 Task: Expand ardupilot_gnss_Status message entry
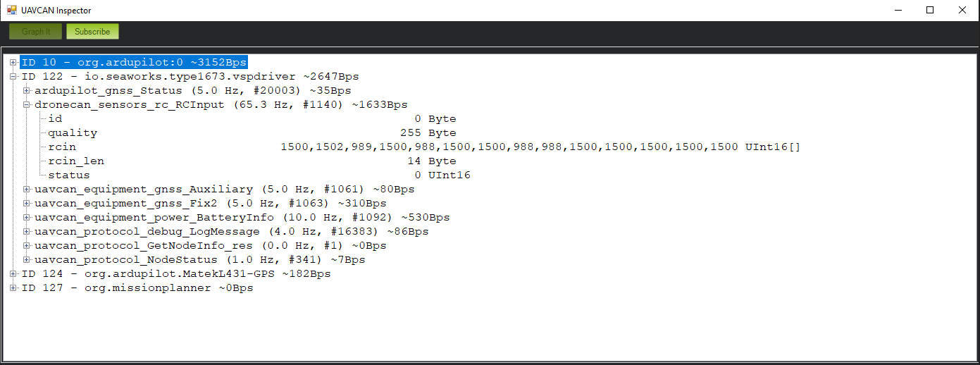27,91
